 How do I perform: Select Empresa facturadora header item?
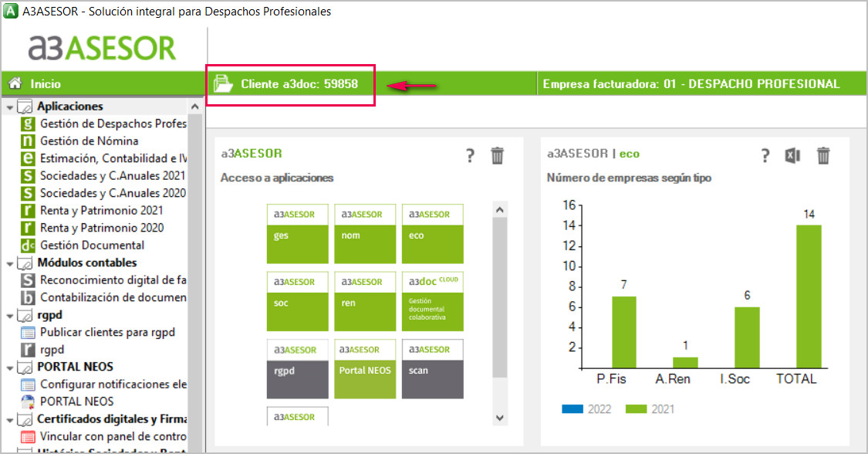click(x=691, y=83)
